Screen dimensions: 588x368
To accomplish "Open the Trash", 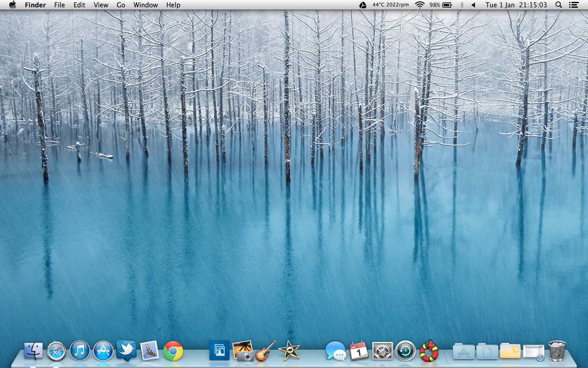I will click(x=557, y=351).
